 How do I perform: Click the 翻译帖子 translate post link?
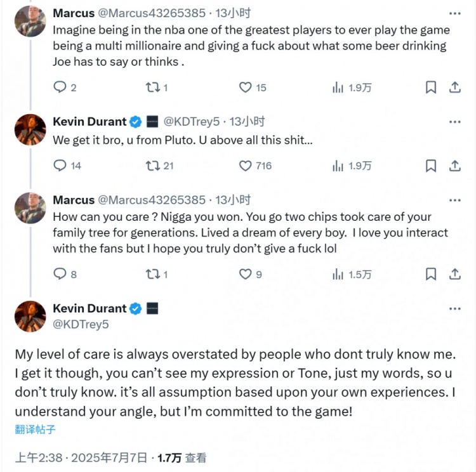click(x=36, y=429)
